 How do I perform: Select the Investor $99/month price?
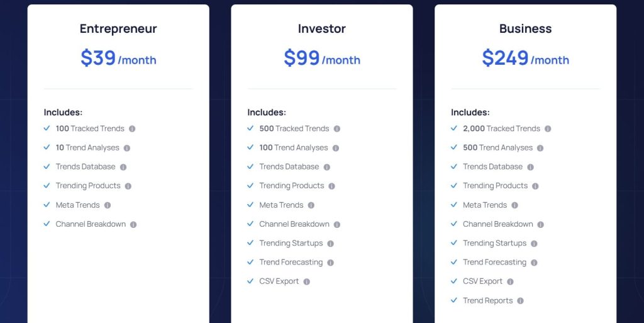tap(321, 59)
